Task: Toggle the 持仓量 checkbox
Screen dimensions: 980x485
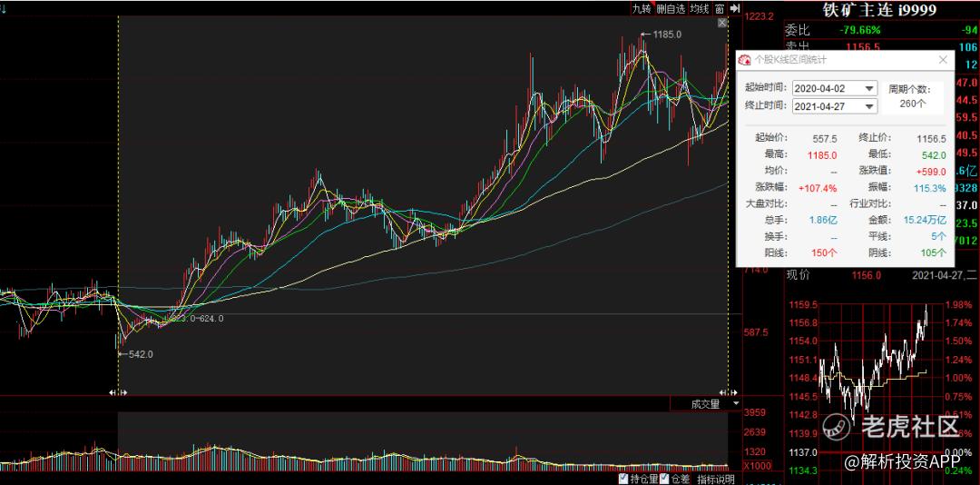Action: [623, 479]
